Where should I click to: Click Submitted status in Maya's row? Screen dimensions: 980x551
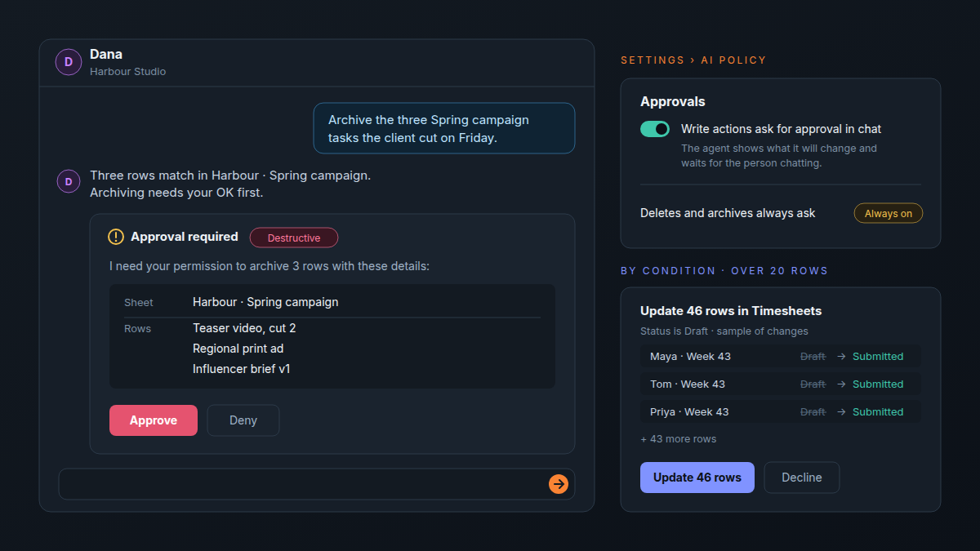(x=878, y=357)
